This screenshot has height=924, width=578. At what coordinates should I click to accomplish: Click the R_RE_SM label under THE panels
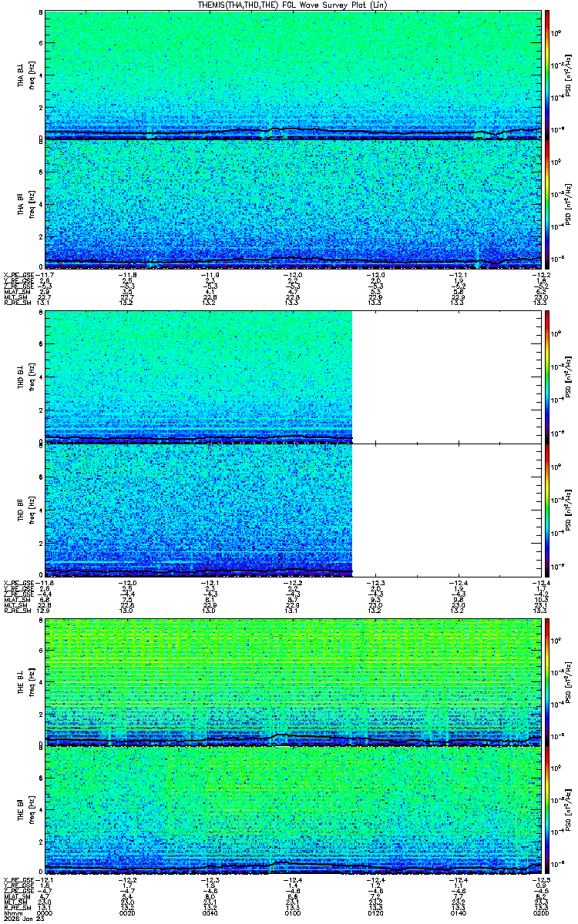18,907
